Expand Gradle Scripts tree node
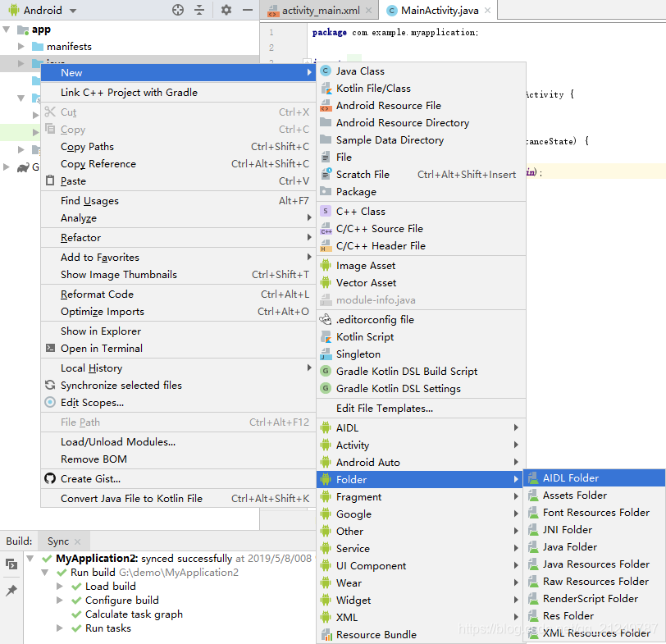The height and width of the screenshot is (644, 666). click(x=7, y=167)
